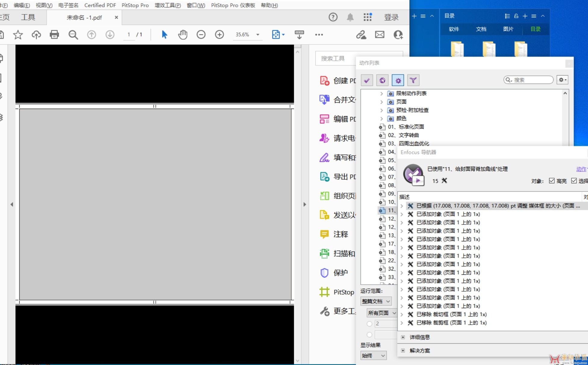The image size is (588, 365).
Task: Toggle the 高亮 checkbox
Action: tap(552, 181)
